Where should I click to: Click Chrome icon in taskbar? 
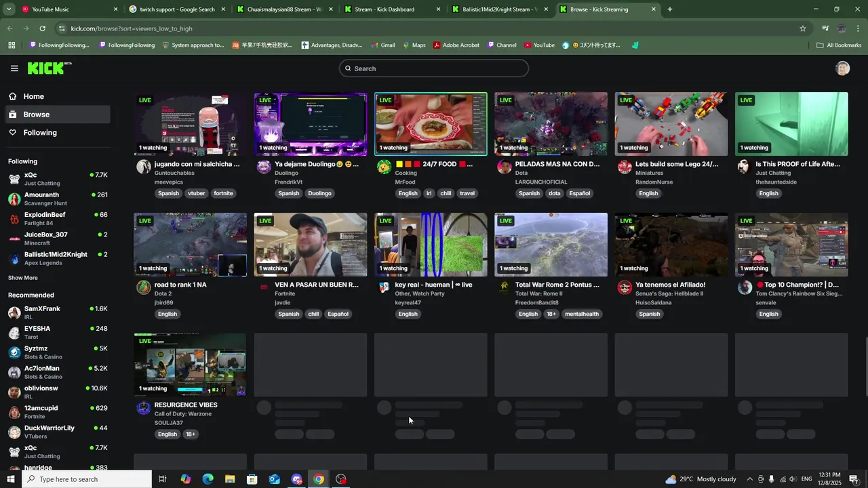point(319,479)
